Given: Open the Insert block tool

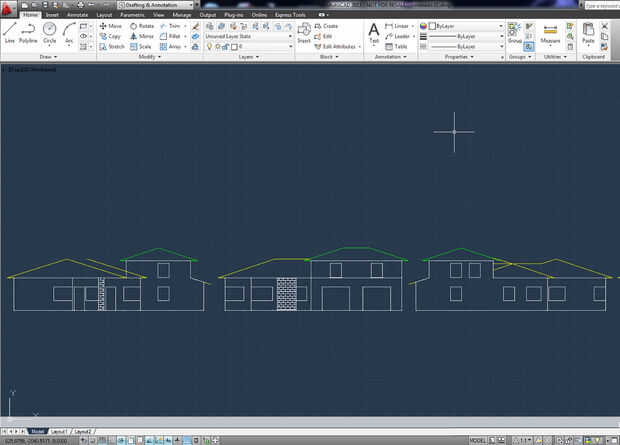Looking at the screenshot, I should (x=304, y=33).
